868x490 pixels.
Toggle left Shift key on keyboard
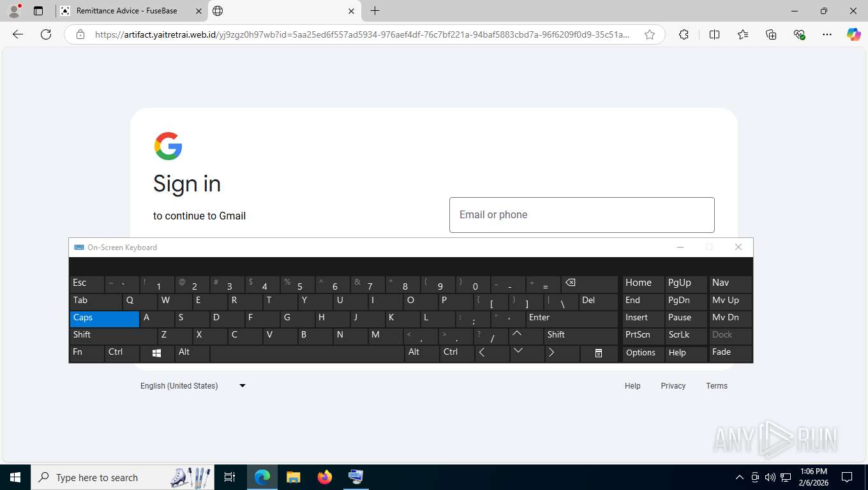click(113, 336)
